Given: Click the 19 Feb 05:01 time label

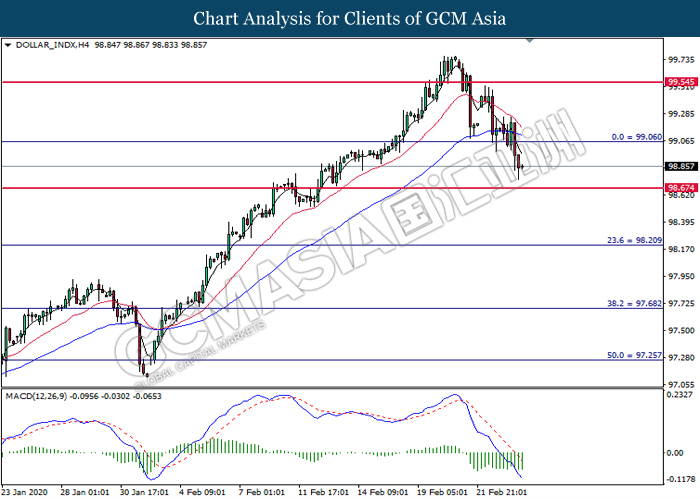Looking at the screenshot, I should 442,492.
